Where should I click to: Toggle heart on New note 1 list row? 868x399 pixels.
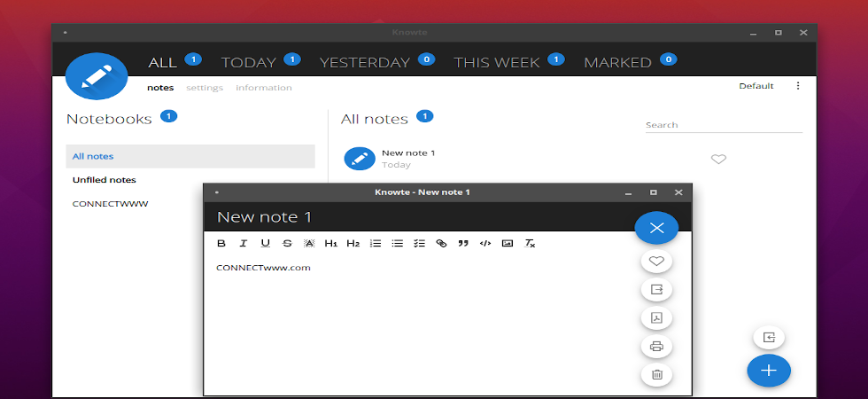point(718,159)
